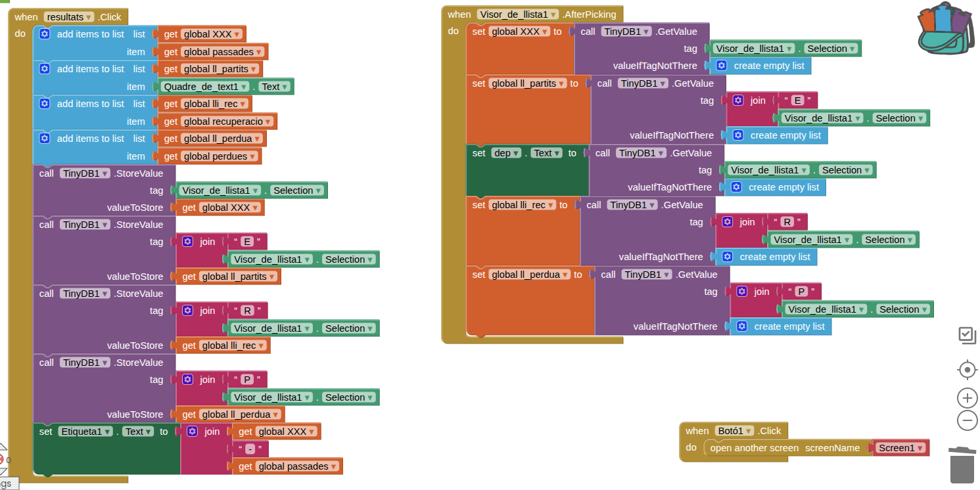The image size is (980, 490).
Task: Click the partially visible warnings toggle button
Action: coord(7,483)
